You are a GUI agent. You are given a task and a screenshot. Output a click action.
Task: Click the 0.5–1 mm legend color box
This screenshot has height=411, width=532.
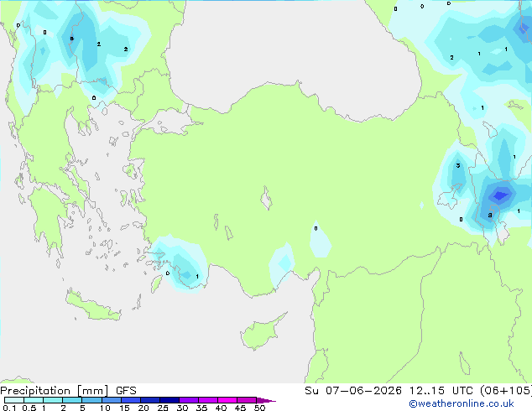pos(34,400)
